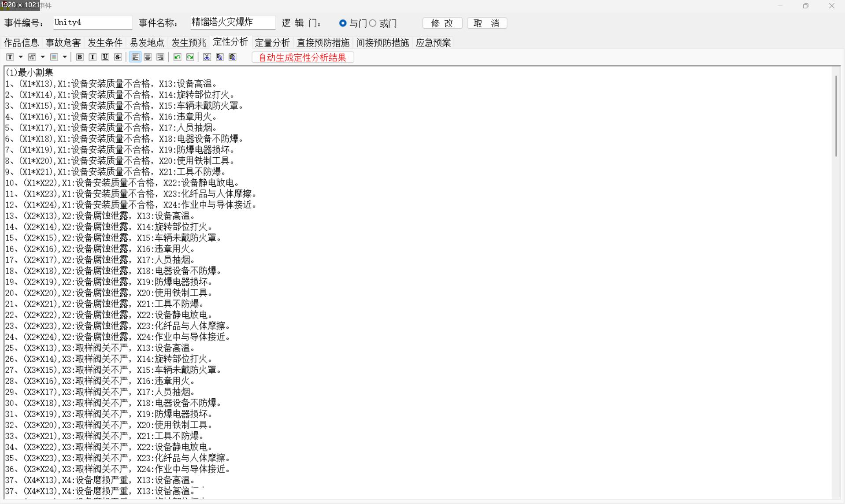Select the 与门 radio button
Viewport: 845px width, 504px height.
coord(343,23)
